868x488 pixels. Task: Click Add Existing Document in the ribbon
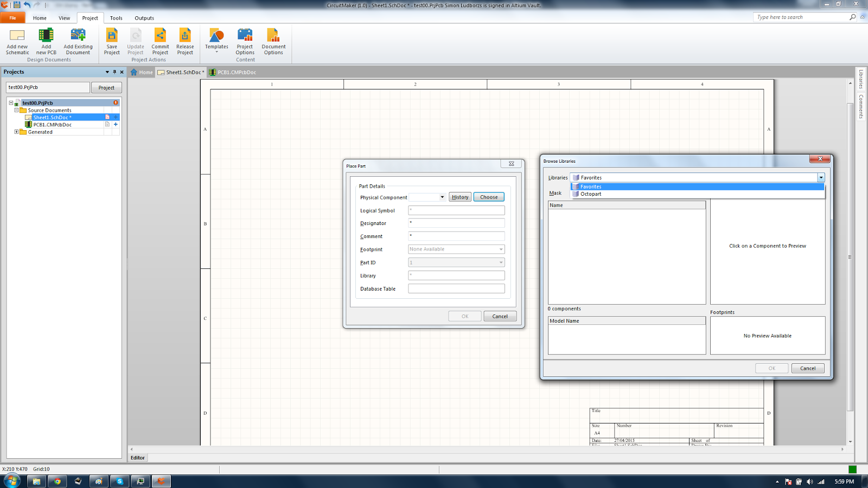78,41
